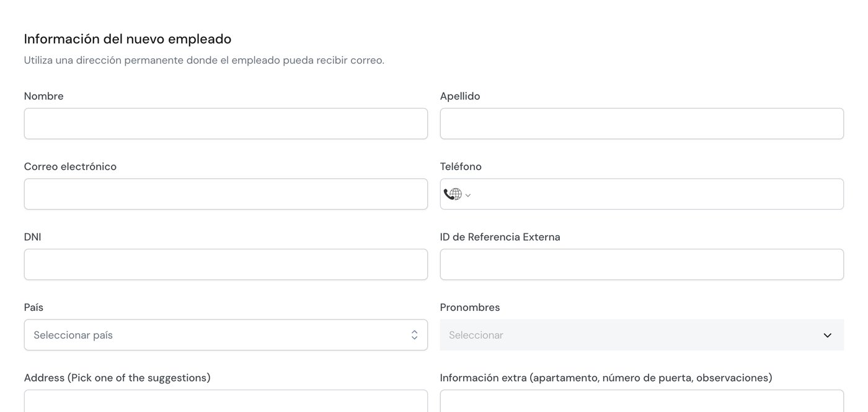Focus the DNI input box
This screenshot has width=868, height=412.
(226, 264)
